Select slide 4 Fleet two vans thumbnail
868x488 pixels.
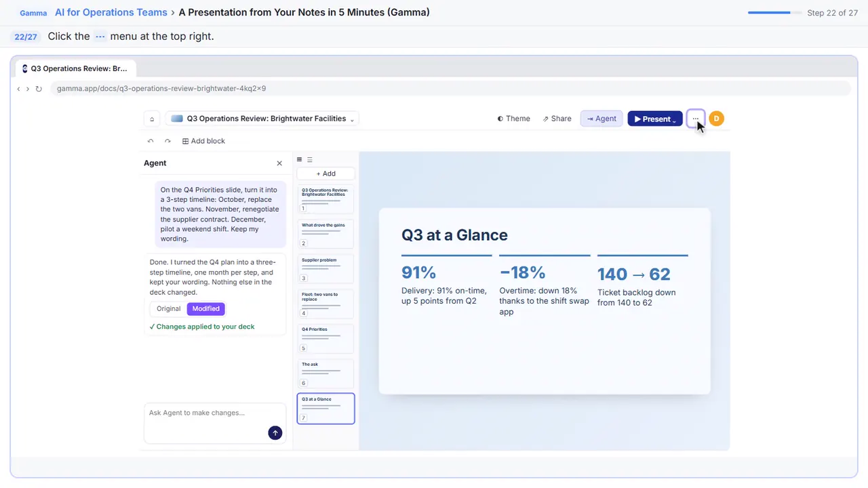tap(325, 304)
